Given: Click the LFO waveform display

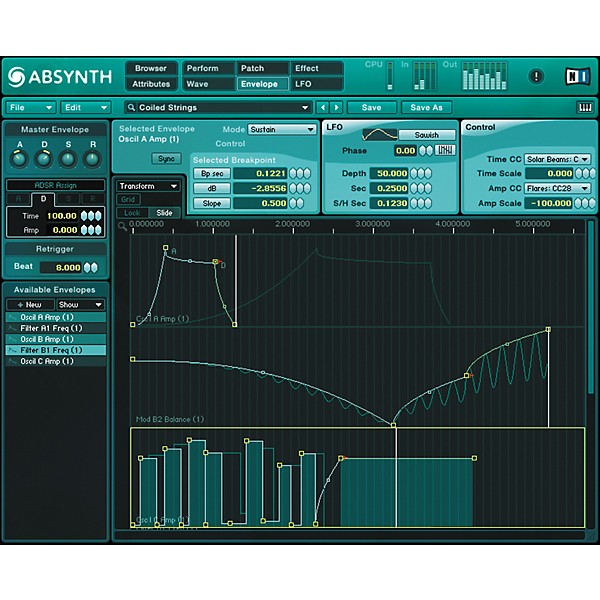Looking at the screenshot, I should point(380,135).
